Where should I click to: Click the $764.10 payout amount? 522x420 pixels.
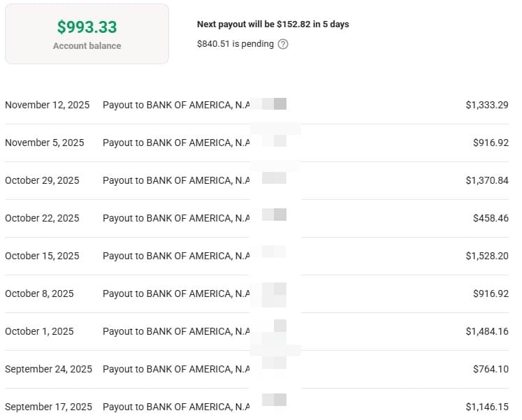click(x=491, y=369)
